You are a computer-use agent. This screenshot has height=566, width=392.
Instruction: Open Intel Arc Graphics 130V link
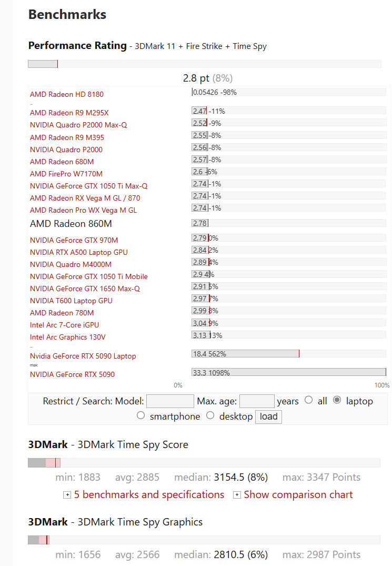[68, 337]
